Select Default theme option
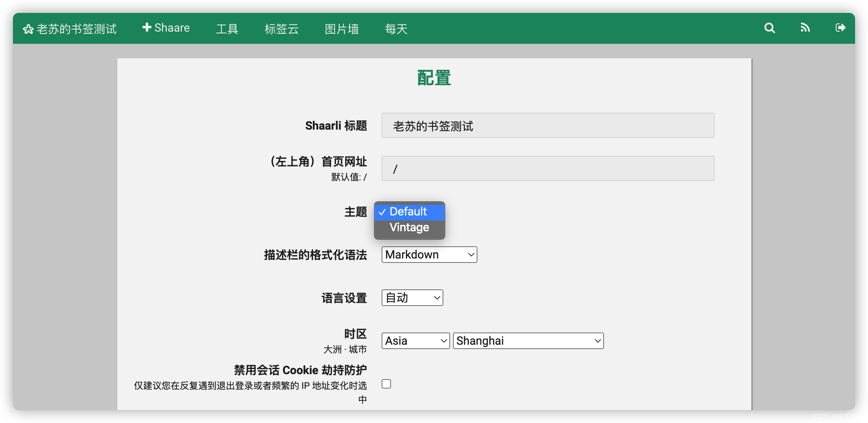Image resolution: width=868 pixels, height=423 pixels. tap(409, 211)
